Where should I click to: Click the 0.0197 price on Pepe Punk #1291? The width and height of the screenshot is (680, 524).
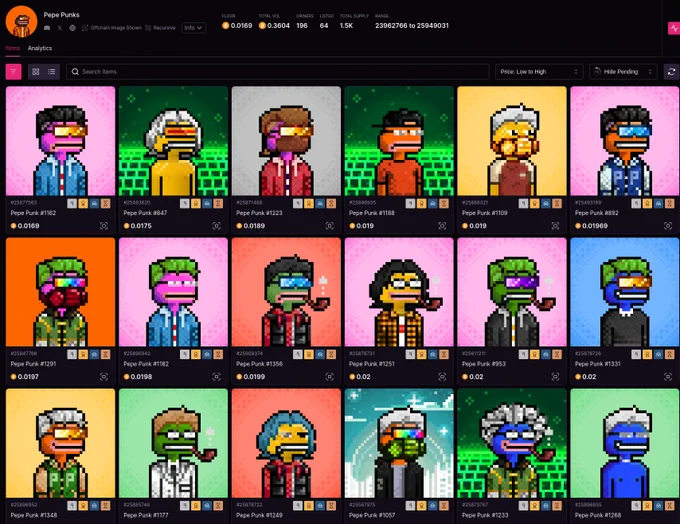tap(28, 377)
